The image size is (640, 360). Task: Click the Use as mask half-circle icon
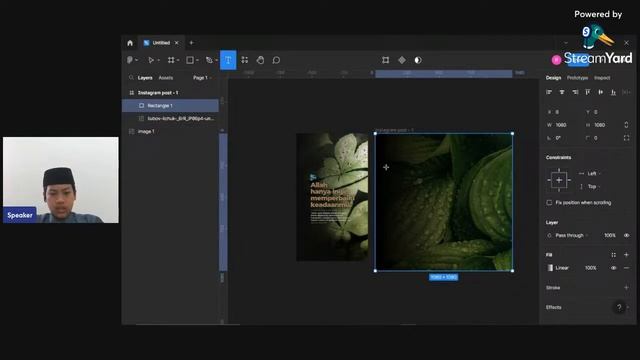tap(418, 60)
